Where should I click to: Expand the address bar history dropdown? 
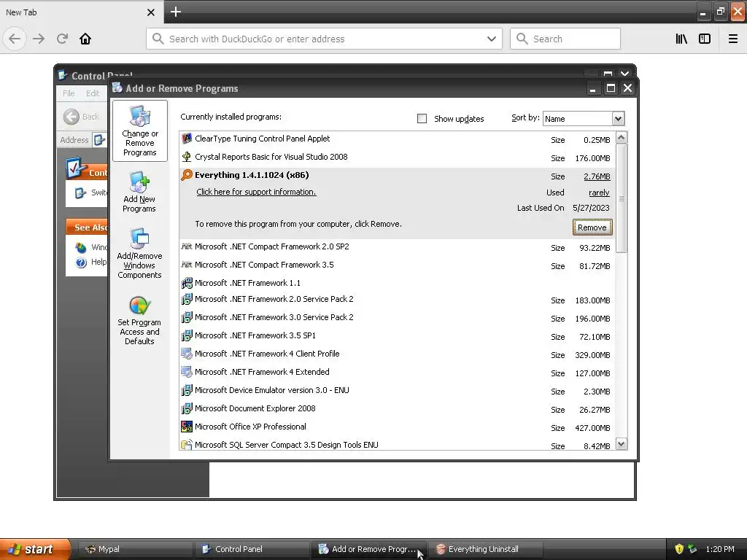click(x=492, y=39)
